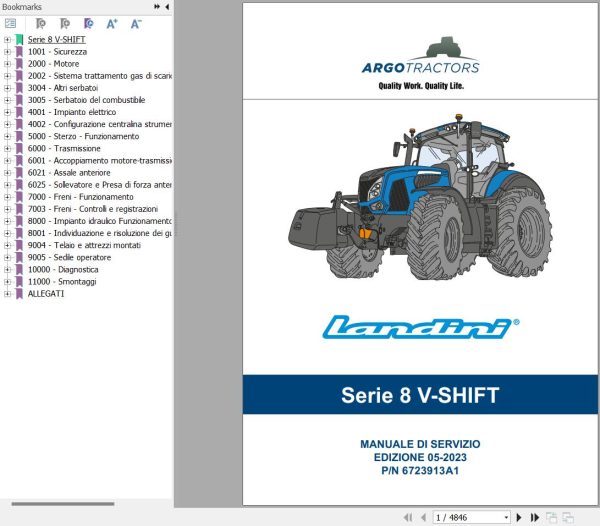The width and height of the screenshot is (600, 526).
Task: Select the 6021 - Assale anteriore bookmark text
Action: tap(69, 173)
